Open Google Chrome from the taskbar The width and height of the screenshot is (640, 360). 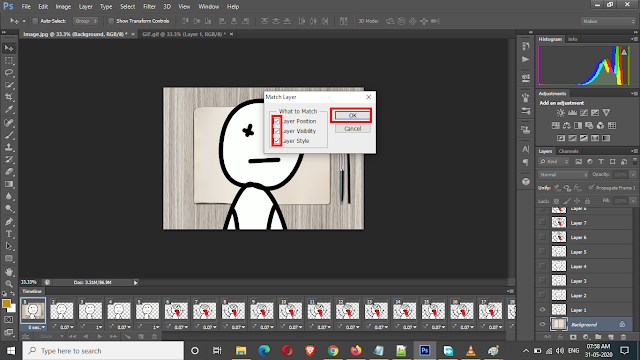coord(333,351)
